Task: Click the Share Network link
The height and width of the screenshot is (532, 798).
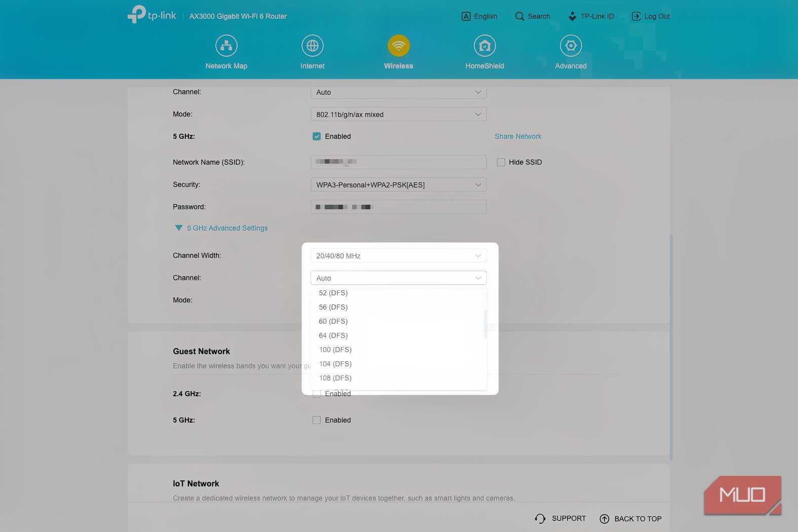Action: coord(518,136)
